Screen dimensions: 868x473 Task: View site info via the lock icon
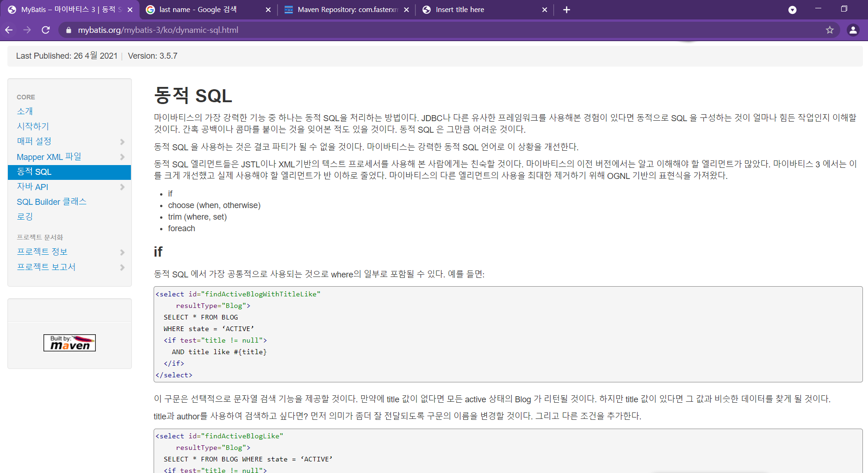(x=69, y=30)
